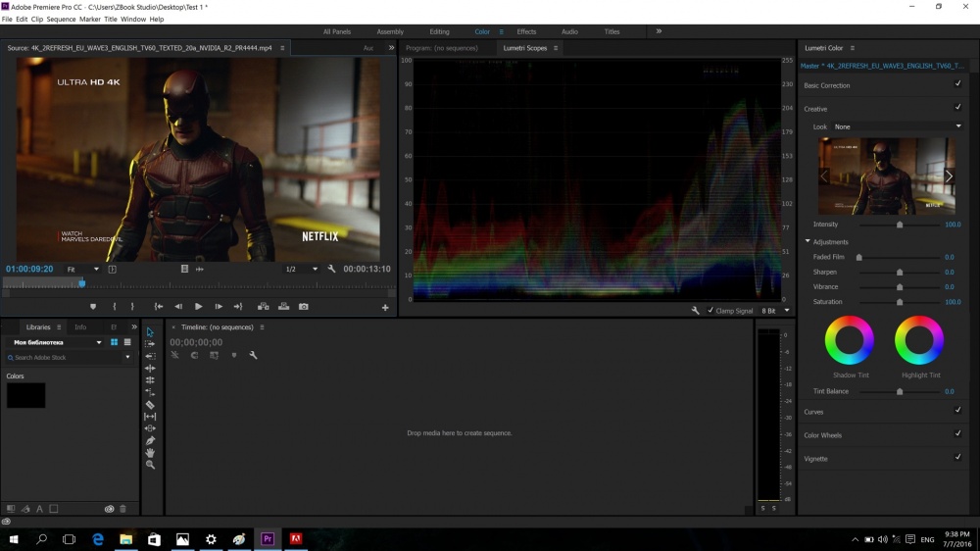
Task: Open the Look dropdown in Creative
Action: pos(898,126)
